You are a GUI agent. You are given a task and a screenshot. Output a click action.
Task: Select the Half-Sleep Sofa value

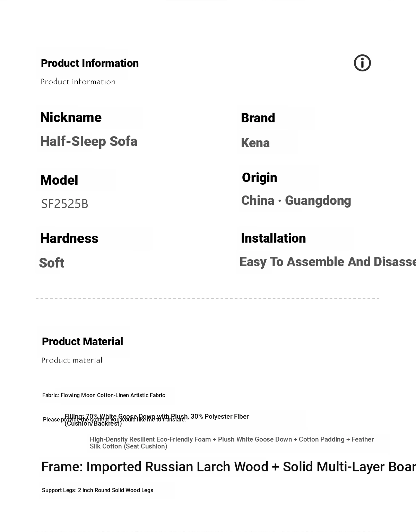[x=89, y=141]
